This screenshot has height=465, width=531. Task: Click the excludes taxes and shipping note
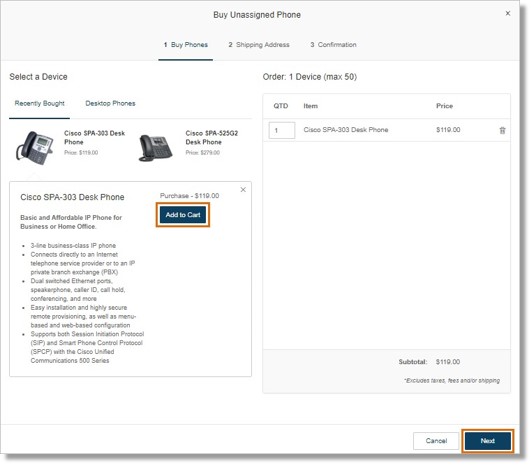[x=452, y=380]
